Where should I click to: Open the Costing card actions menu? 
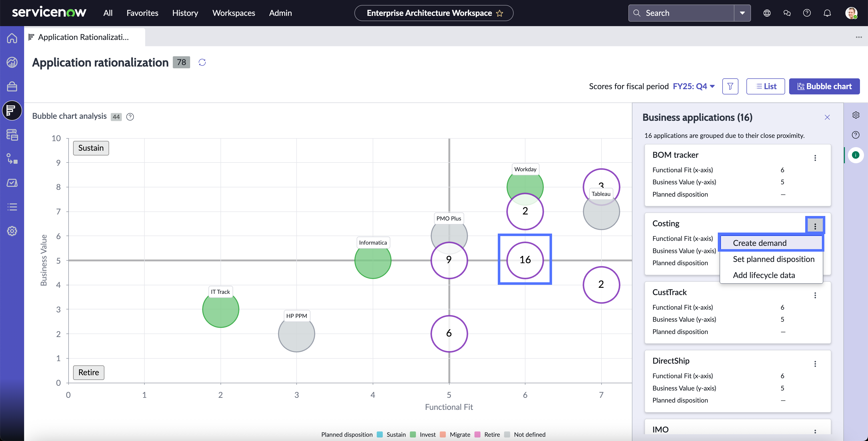[815, 226]
